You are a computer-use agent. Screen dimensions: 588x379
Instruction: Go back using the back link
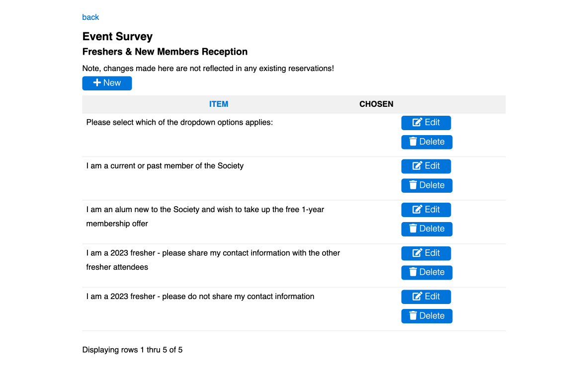(90, 17)
